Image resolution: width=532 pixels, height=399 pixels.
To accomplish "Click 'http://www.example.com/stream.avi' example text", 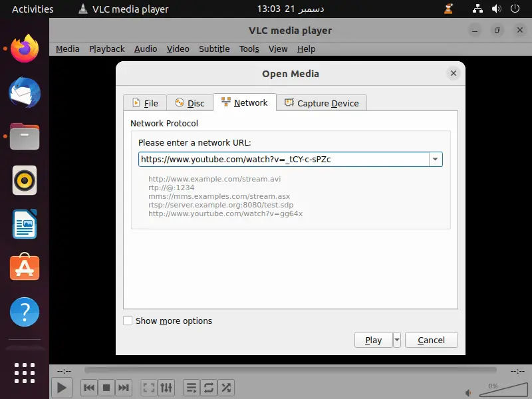I will (x=214, y=179).
